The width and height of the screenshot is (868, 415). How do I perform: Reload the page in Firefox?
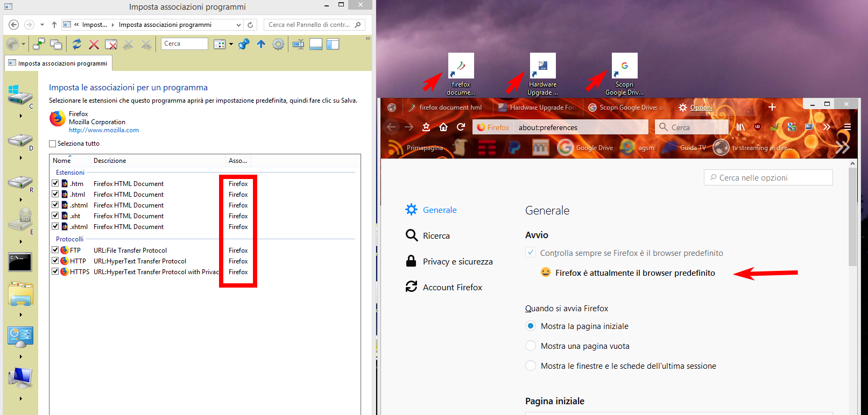[461, 127]
